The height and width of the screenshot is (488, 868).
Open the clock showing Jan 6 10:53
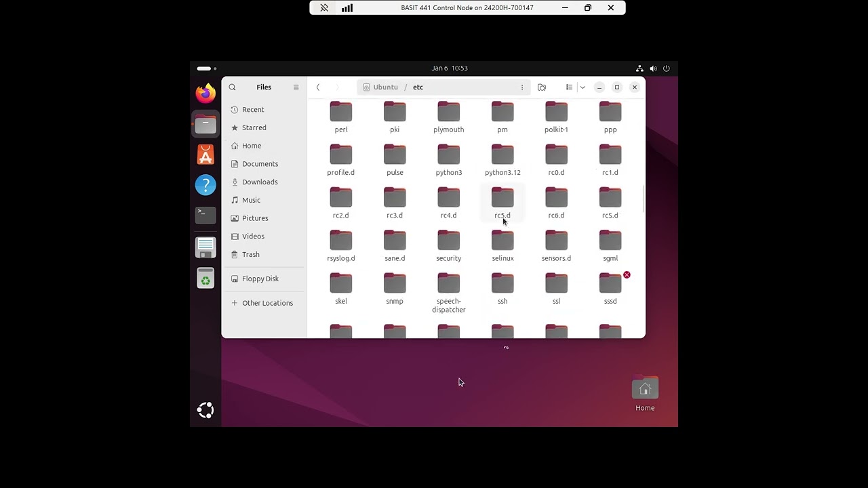[x=450, y=68]
